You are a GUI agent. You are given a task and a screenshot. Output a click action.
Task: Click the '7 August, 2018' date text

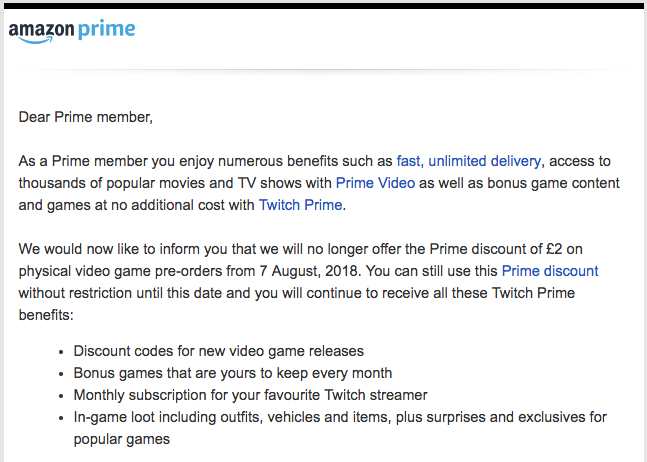pos(310,271)
